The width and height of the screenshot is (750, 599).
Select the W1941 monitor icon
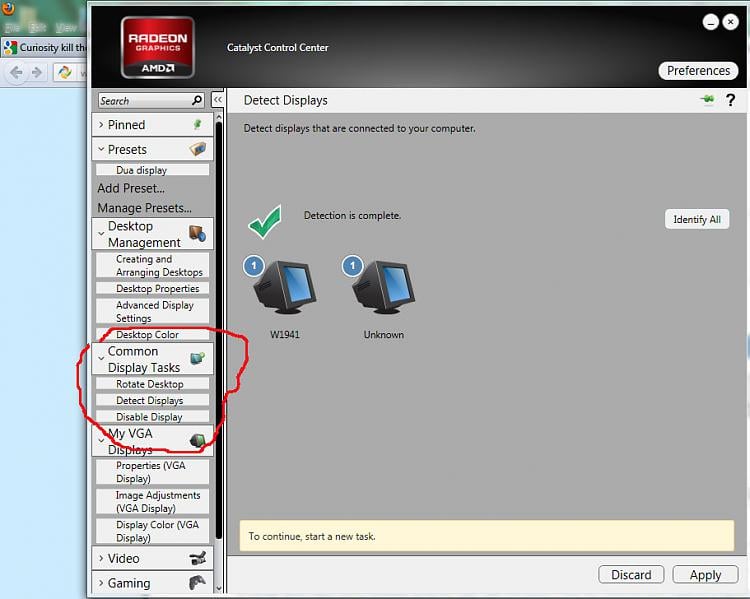click(285, 287)
